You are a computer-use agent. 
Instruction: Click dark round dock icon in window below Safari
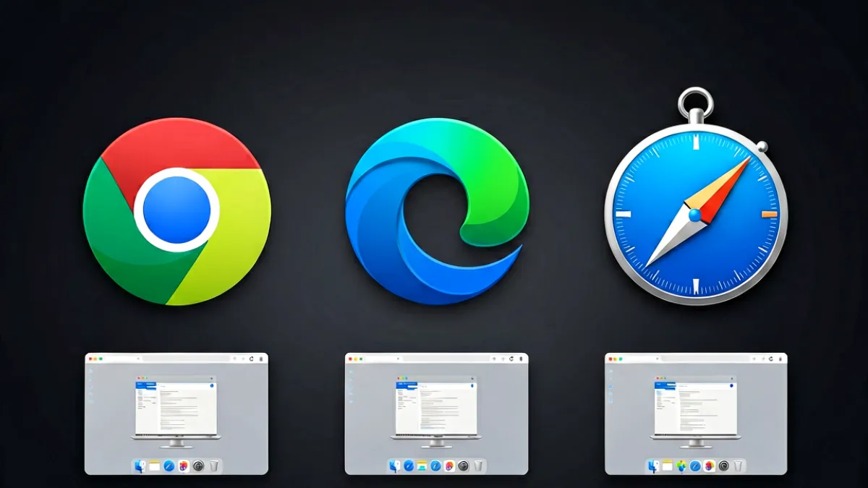tap(724, 466)
